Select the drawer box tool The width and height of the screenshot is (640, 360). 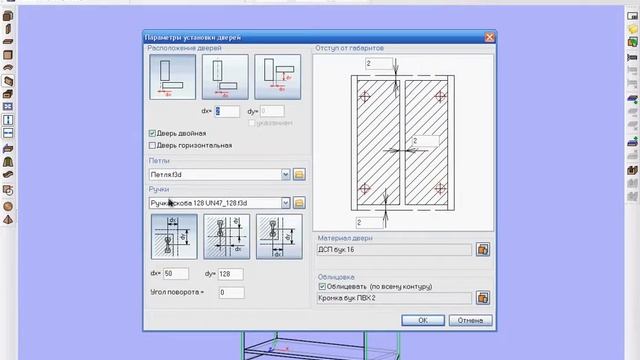click(8, 94)
